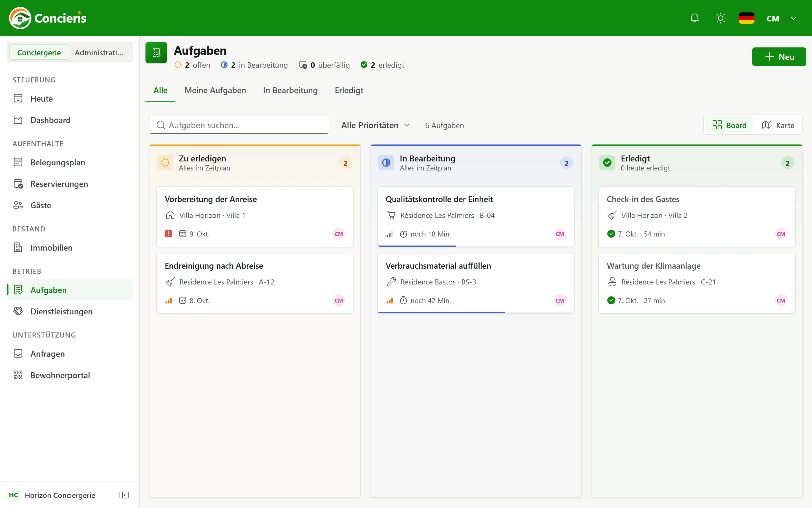Open Alle Prioritäten dropdown
The image size is (812, 508).
[376, 125]
